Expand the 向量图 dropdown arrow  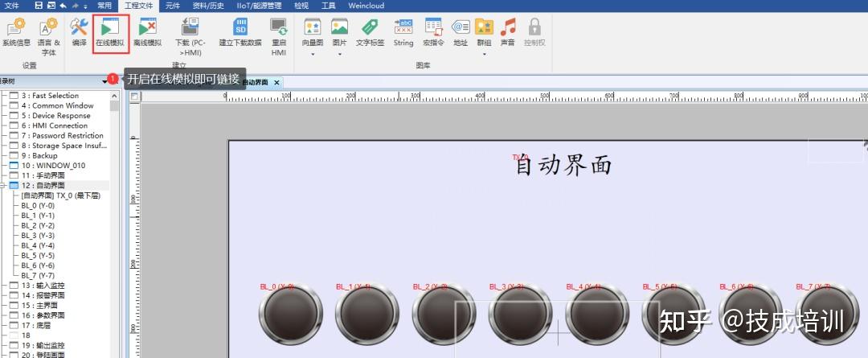313,55
